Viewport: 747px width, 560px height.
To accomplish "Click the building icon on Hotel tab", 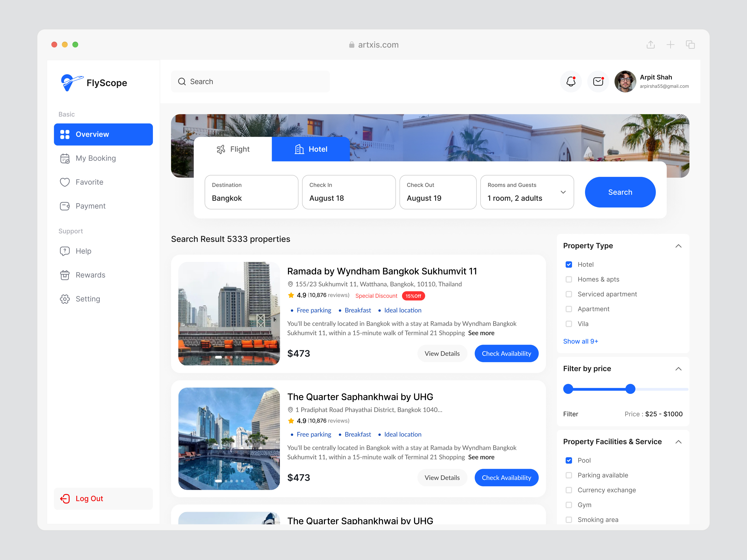I will [299, 149].
